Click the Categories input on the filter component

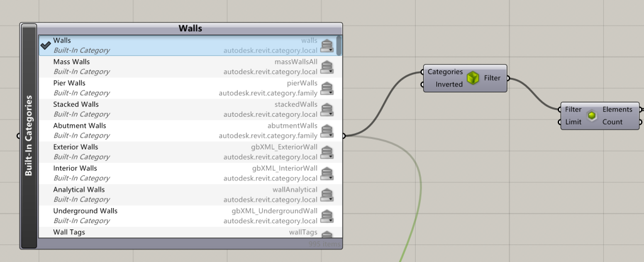click(445, 72)
